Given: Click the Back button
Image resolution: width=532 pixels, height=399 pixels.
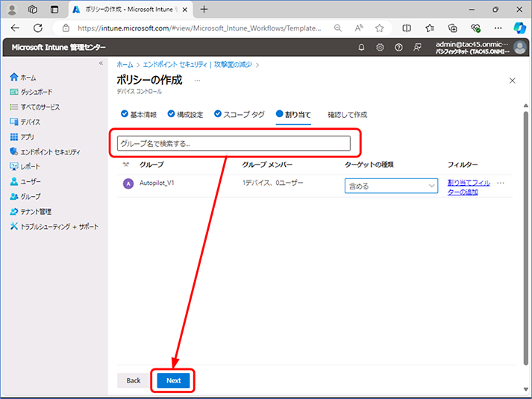Looking at the screenshot, I should click(134, 380).
